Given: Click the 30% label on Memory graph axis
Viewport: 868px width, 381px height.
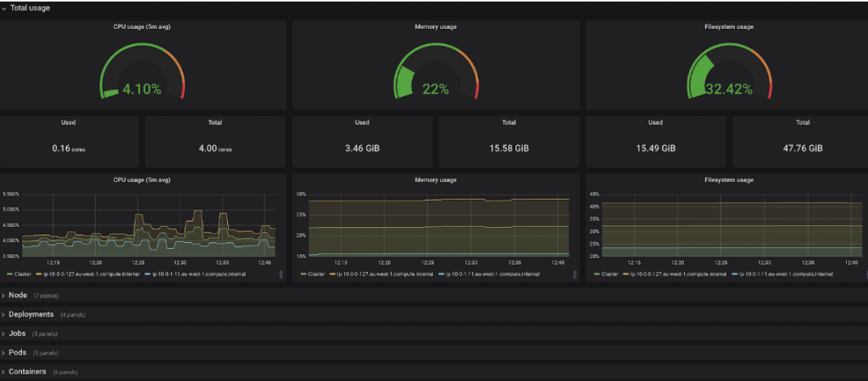Looking at the screenshot, I should (301, 194).
